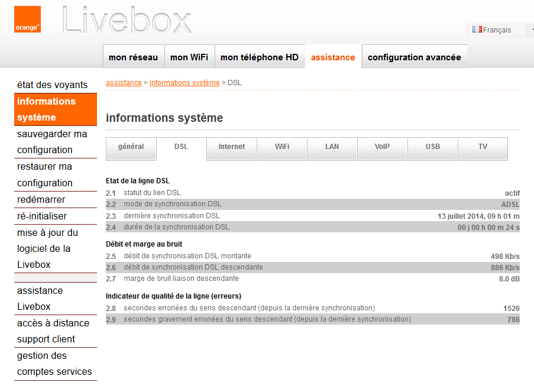Open the 'mon WiFi' section
534x392 pixels.
pos(188,57)
